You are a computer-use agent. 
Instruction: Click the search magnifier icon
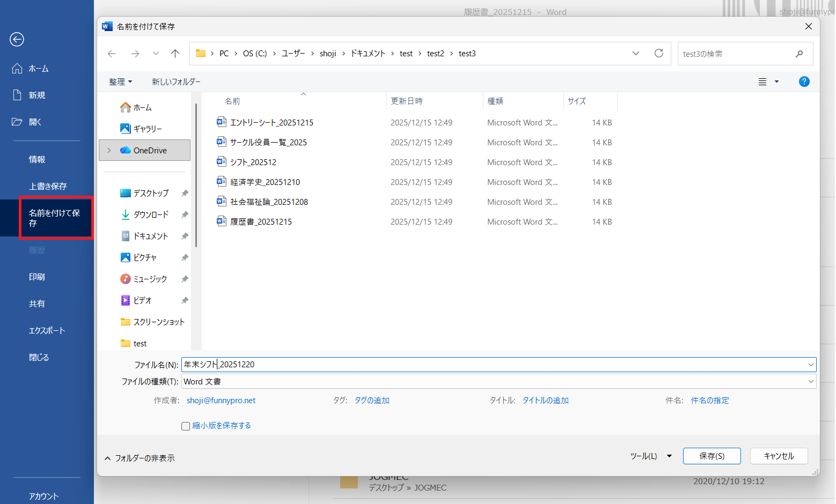(799, 54)
